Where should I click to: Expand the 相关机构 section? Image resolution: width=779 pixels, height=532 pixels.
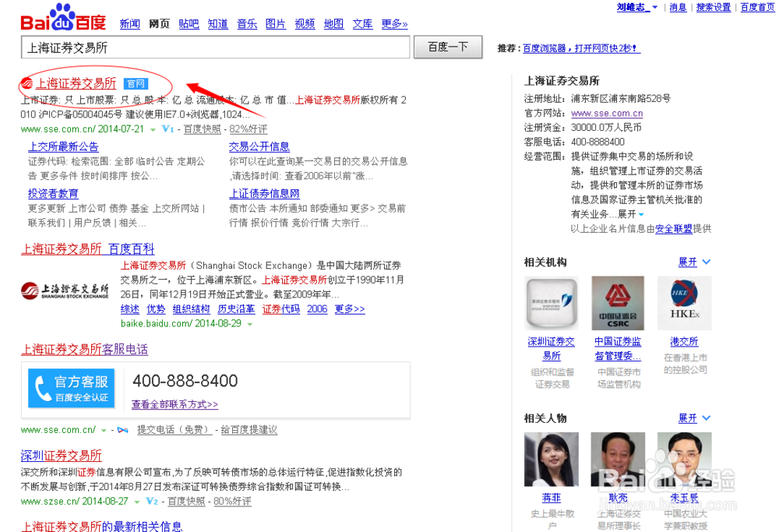tap(695, 262)
